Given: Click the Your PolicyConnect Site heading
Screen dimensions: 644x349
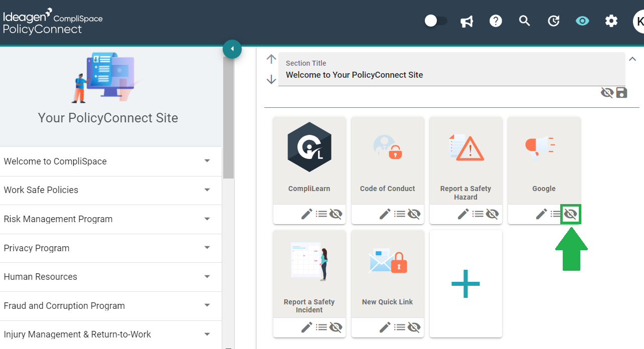Looking at the screenshot, I should point(108,118).
